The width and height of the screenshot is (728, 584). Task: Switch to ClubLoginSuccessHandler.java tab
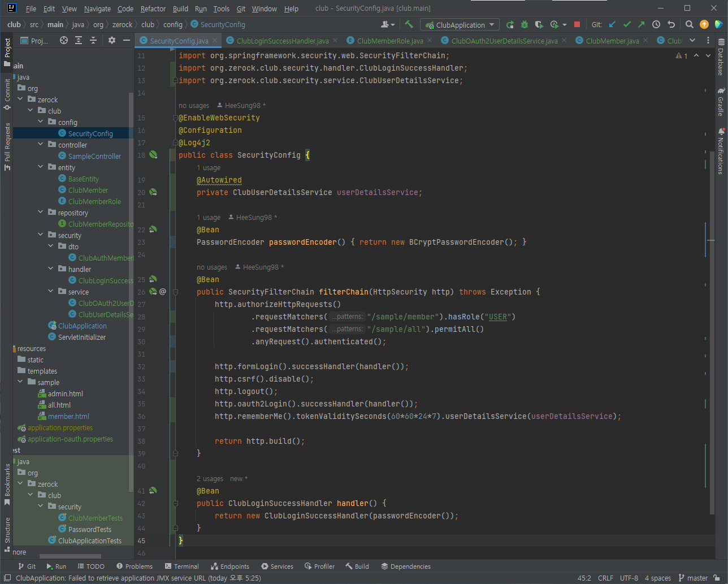pos(283,41)
